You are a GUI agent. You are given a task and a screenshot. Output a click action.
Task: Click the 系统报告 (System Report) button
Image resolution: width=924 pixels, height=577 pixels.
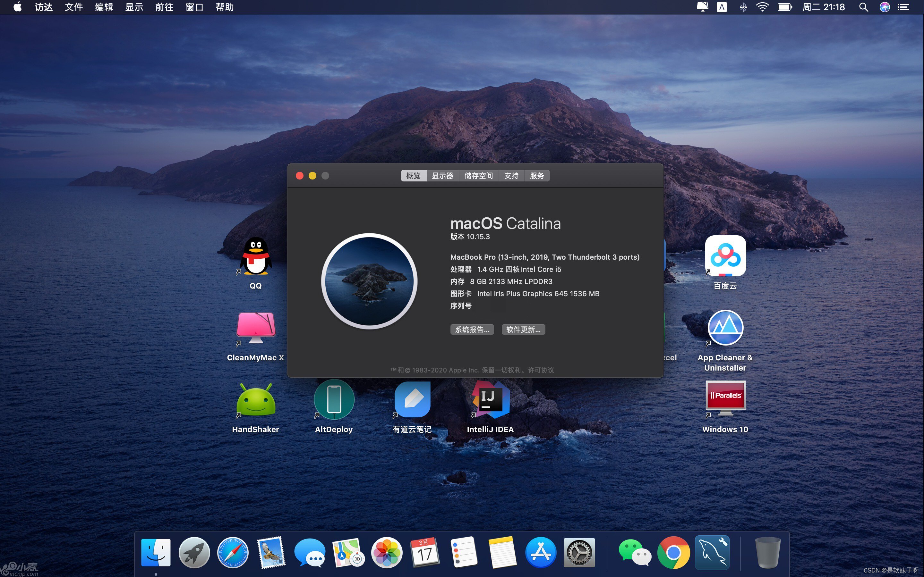tap(472, 329)
